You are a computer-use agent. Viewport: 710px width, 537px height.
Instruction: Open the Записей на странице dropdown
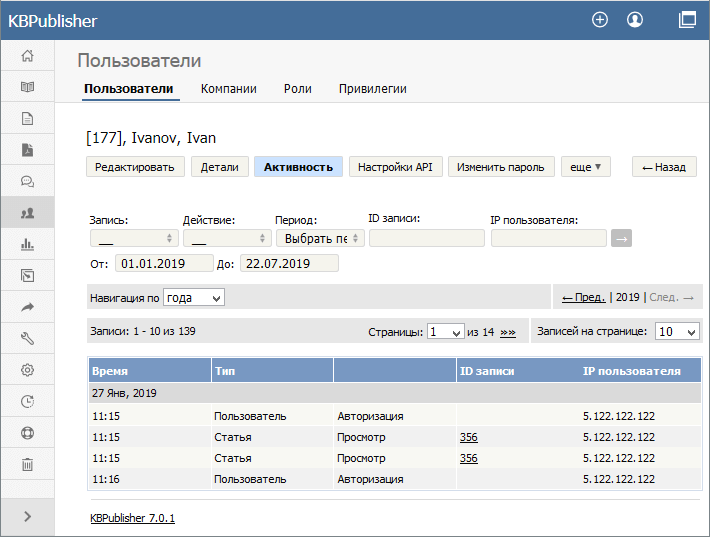click(678, 332)
